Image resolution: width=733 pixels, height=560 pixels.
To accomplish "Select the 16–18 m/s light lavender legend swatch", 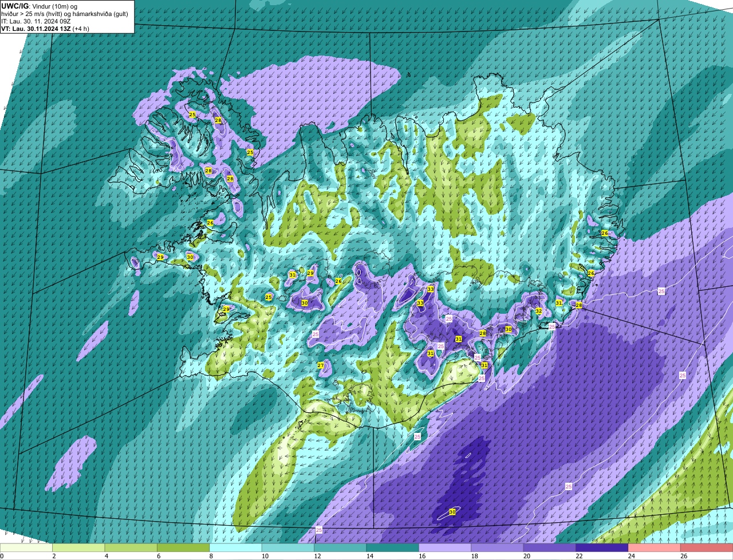I will 446,548.
